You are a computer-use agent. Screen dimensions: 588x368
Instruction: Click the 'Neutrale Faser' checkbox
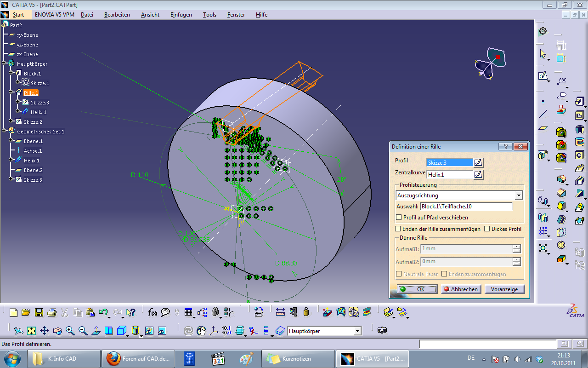[399, 274]
